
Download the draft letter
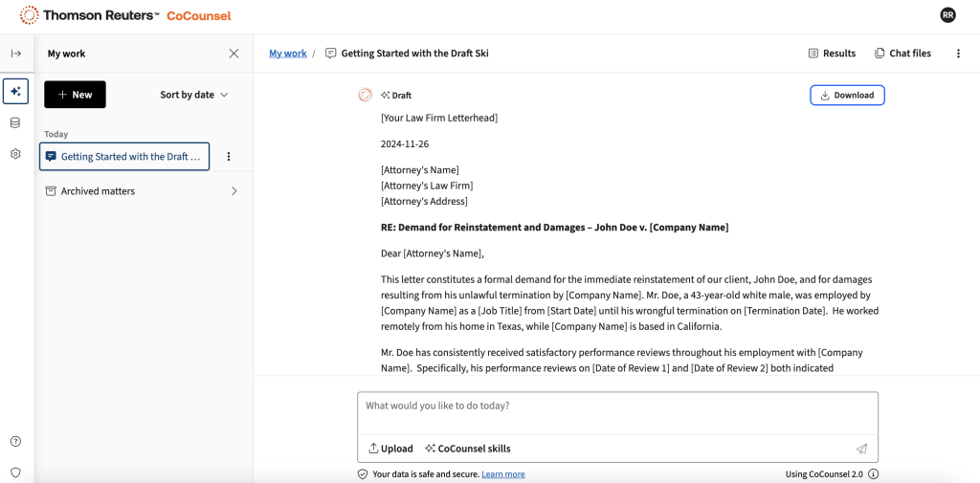(x=847, y=95)
